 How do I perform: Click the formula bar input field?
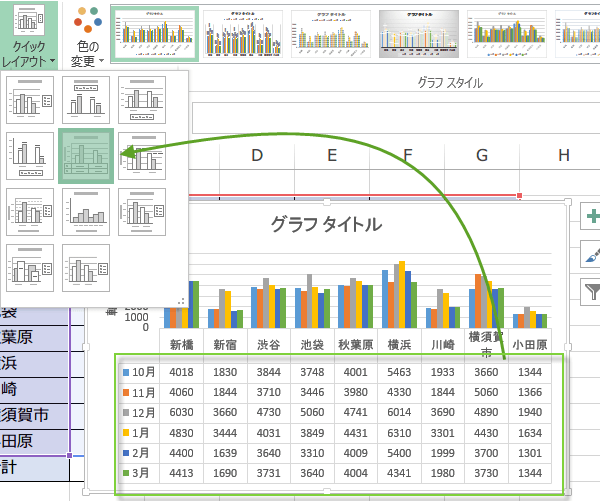point(396,117)
